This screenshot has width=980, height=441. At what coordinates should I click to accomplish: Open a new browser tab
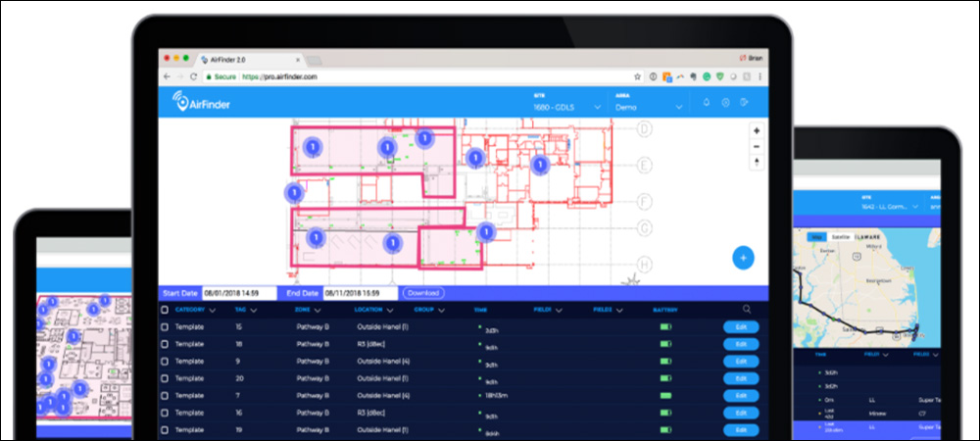[314, 60]
